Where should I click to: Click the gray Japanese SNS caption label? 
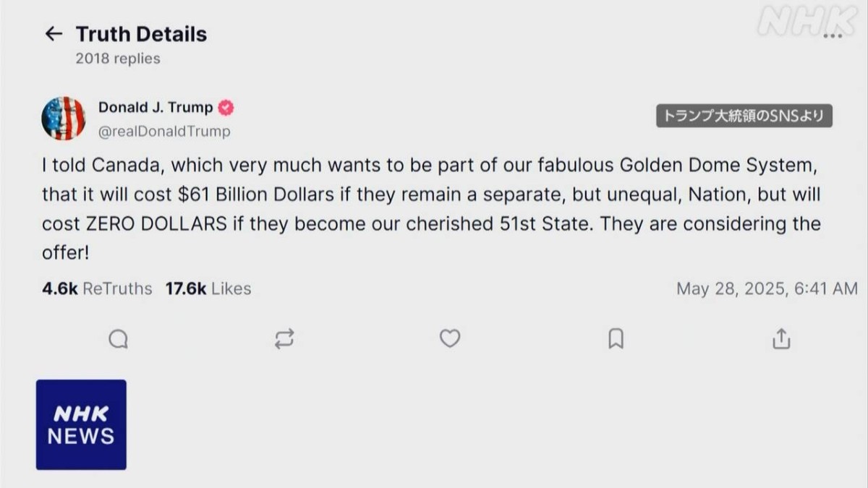pos(744,116)
